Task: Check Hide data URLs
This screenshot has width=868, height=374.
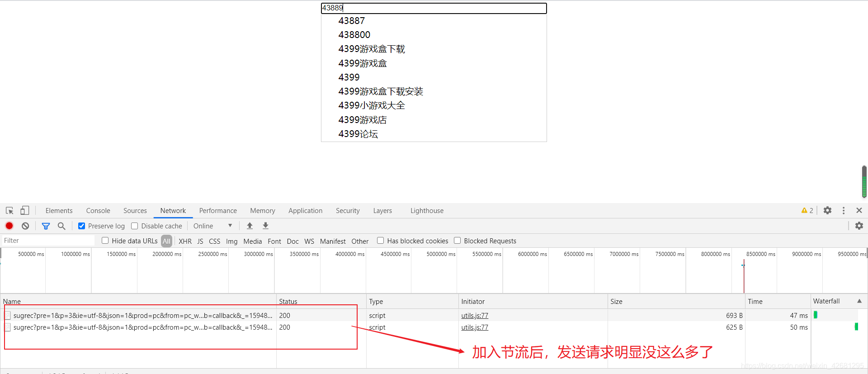Action: [x=105, y=241]
